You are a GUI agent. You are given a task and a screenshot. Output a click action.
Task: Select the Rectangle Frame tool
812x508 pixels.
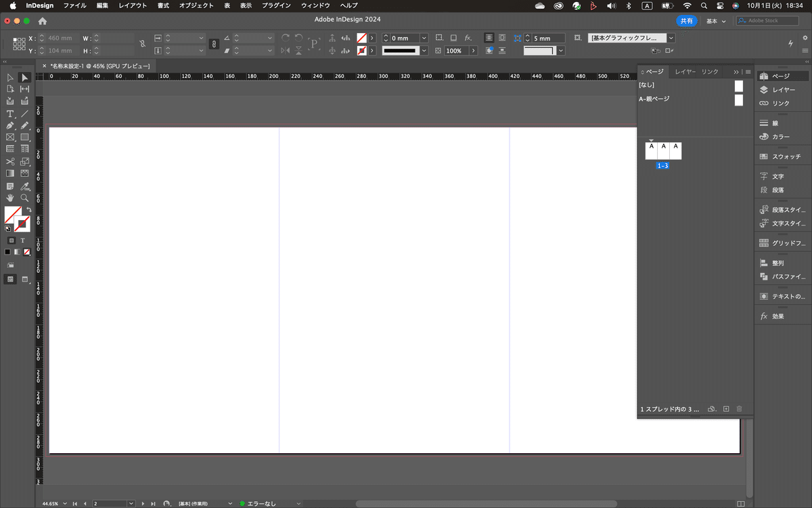pos(10,137)
